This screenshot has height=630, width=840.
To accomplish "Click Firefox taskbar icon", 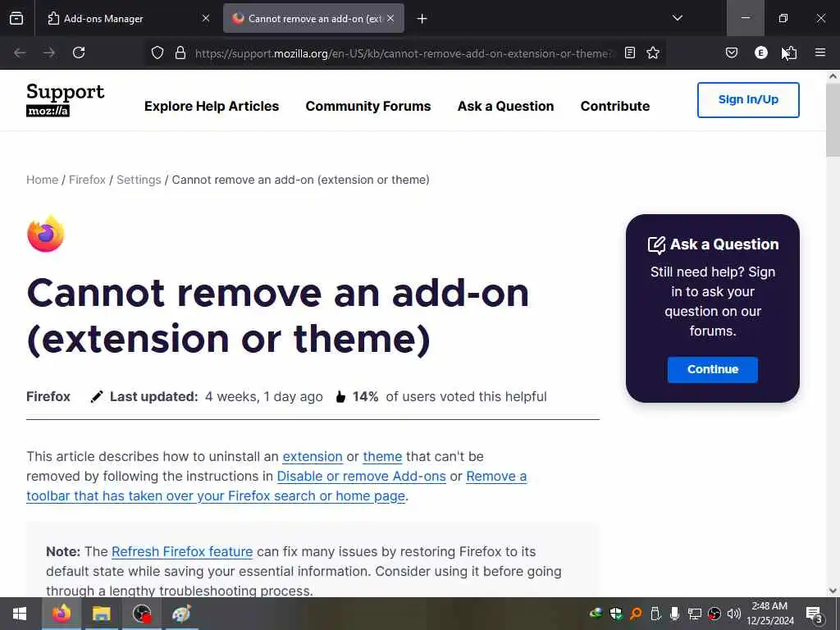I will [61, 614].
